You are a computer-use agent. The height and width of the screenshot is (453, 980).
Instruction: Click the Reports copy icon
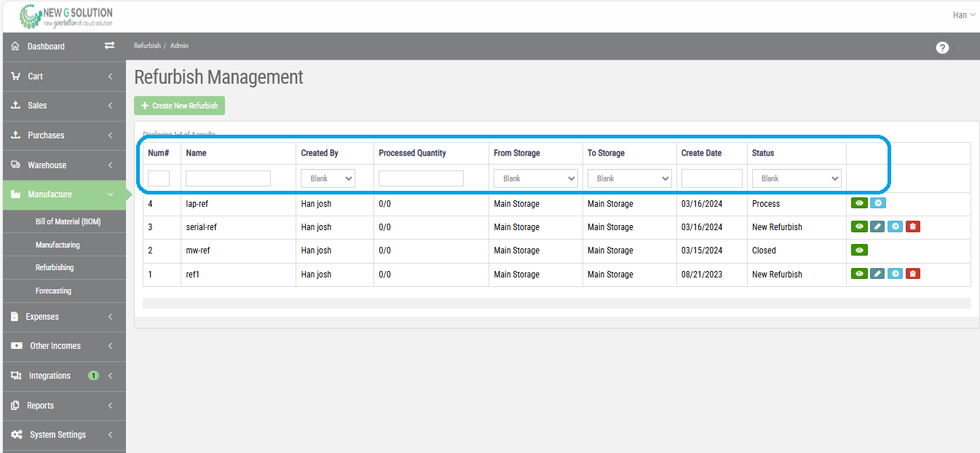(x=15, y=405)
